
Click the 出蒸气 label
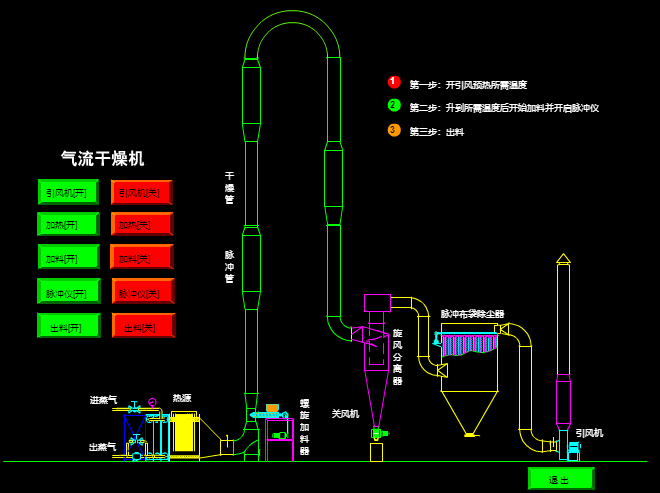[103, 447]
